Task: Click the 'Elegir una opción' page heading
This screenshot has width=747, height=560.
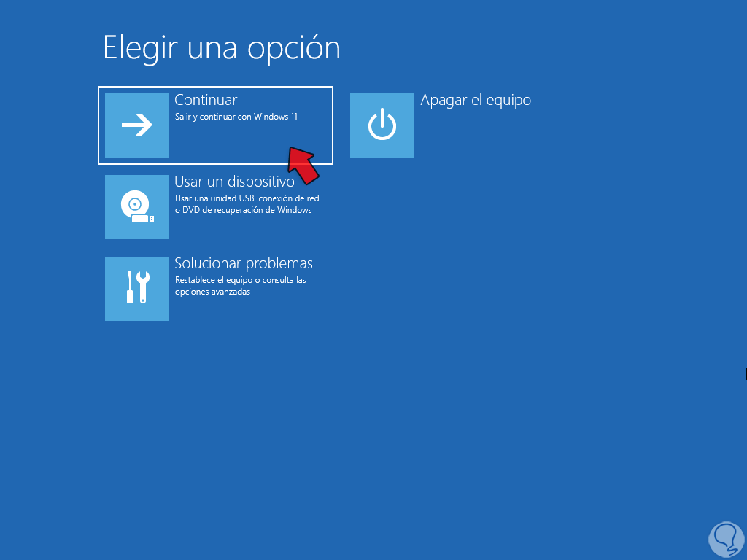Action: [x=222, y=49]
